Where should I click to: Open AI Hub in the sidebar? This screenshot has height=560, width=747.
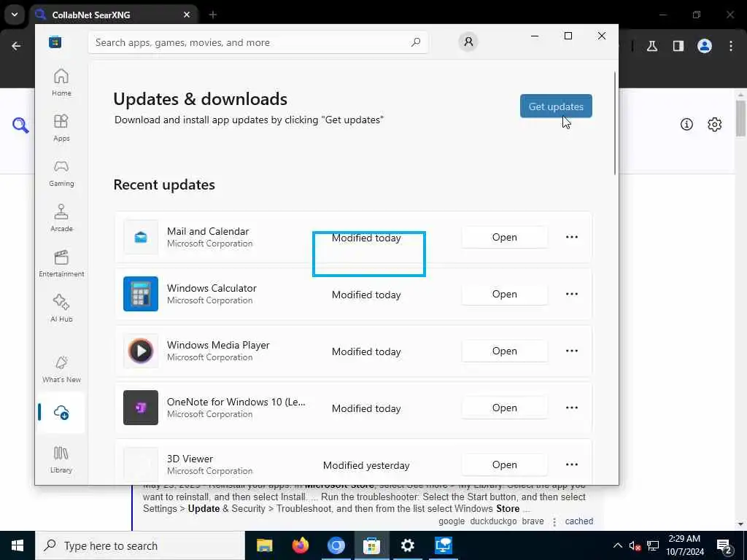coord(61,309)
